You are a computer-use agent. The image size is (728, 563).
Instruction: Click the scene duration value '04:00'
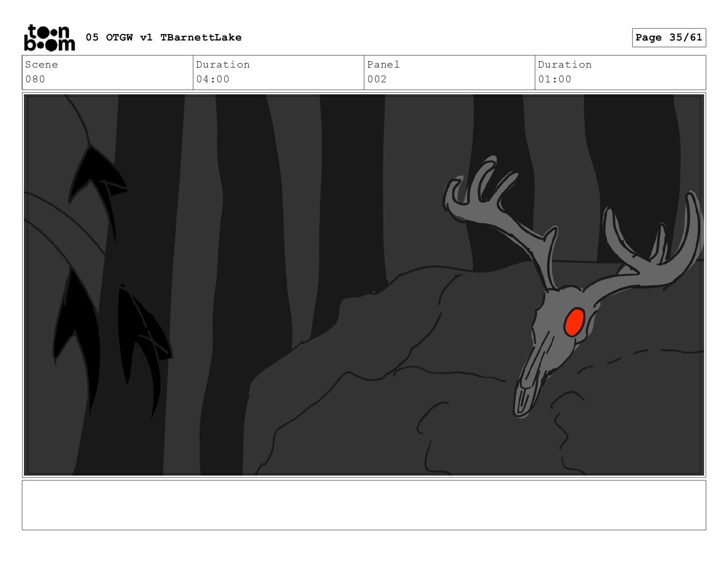click(213, 79)
